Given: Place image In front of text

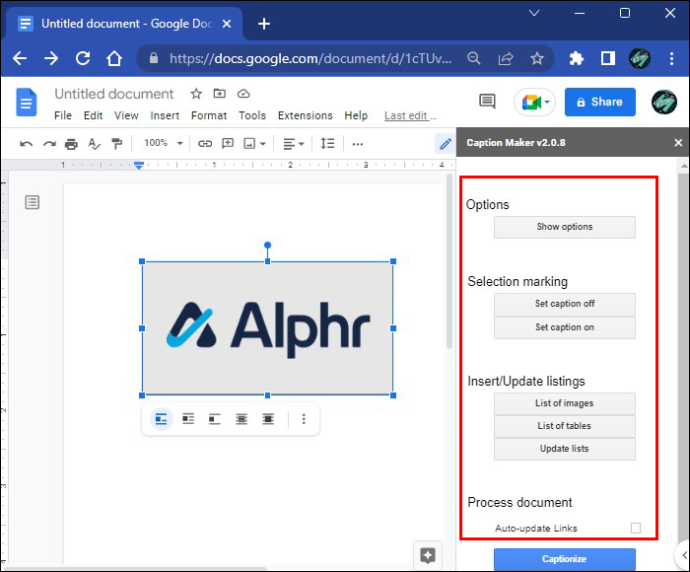Looking at the screenshot, I should (268, 419).
